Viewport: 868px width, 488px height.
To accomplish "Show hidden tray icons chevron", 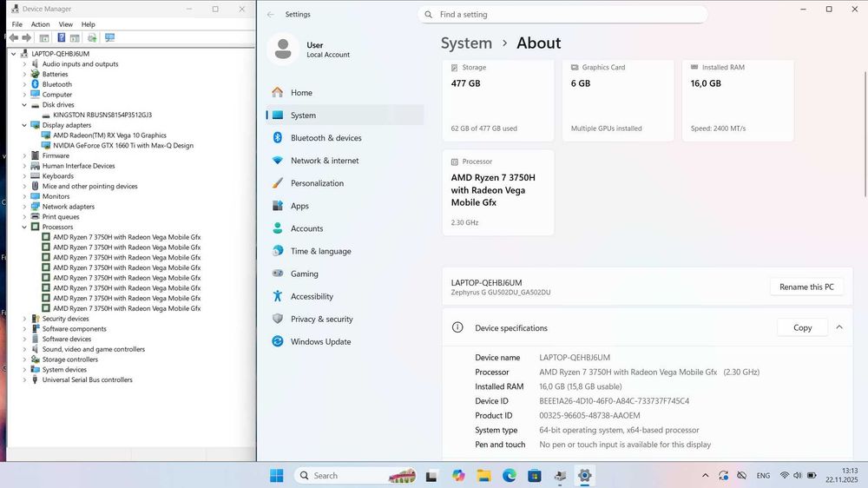I will point(705,475).
